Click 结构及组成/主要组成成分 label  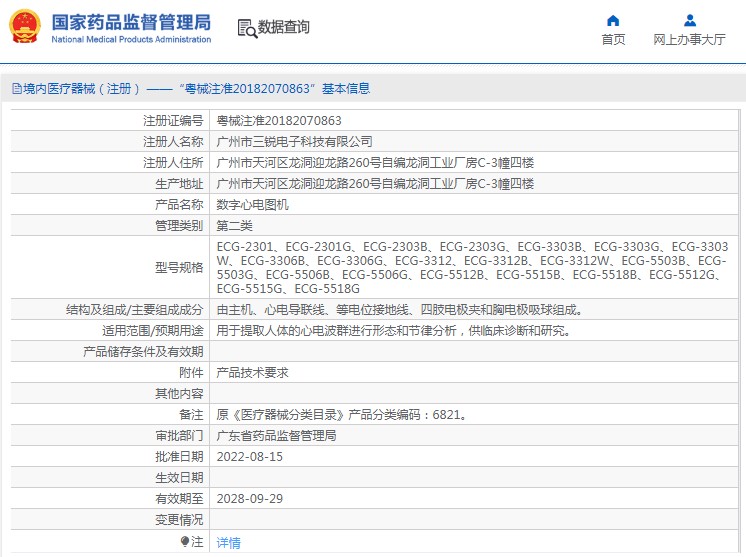pos(135,310)
